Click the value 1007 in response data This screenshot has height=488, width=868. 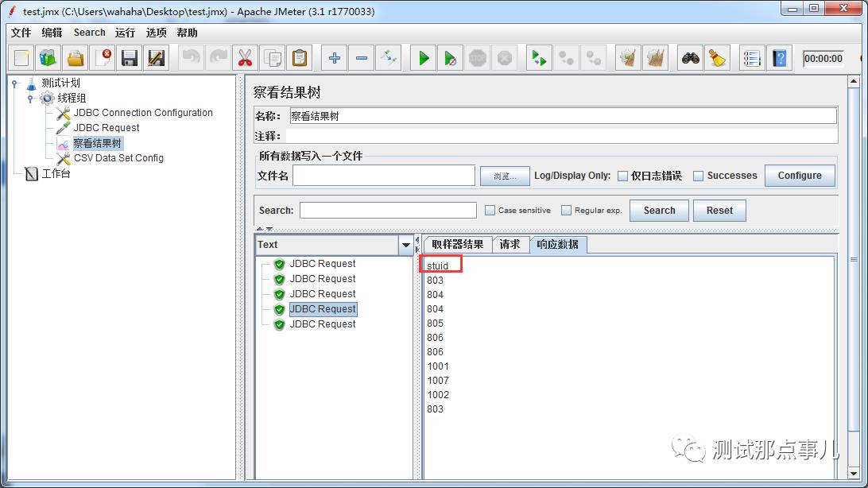pyautogui.click(x=438, y=381)
